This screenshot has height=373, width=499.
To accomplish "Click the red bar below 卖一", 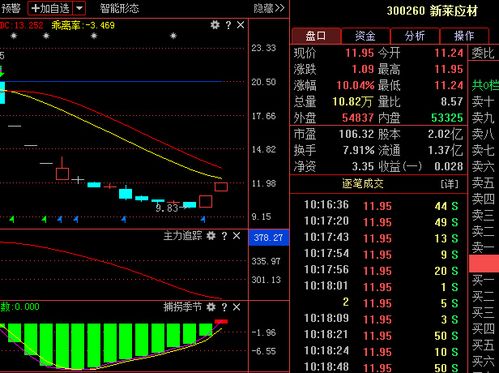I will coord(484,263).
